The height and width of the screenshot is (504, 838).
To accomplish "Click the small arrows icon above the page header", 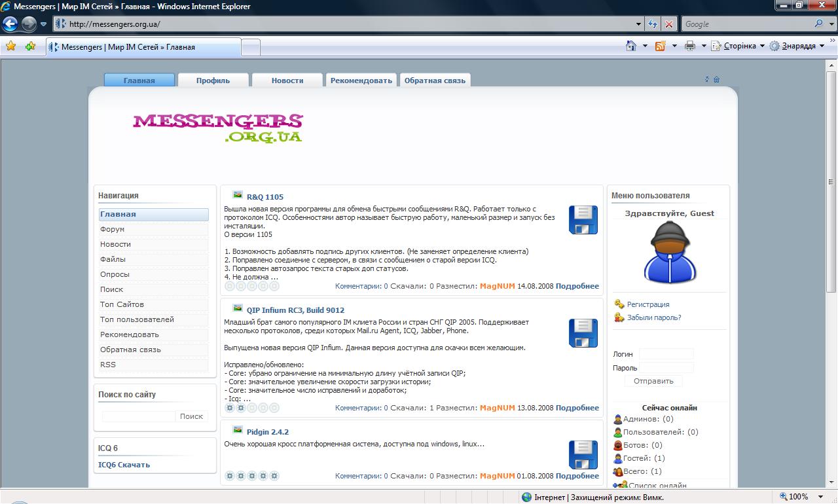I will pyautogui.click(x=707, y=79).
